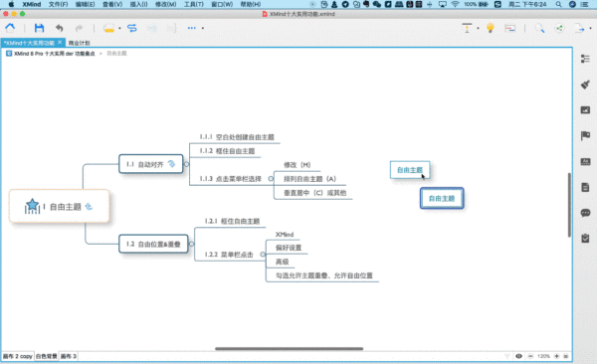Image resolution: width=597 pixels, height=364 pixels.
Task: Click the filter funnel icon in status bar
Action: (x=507, y=356)
